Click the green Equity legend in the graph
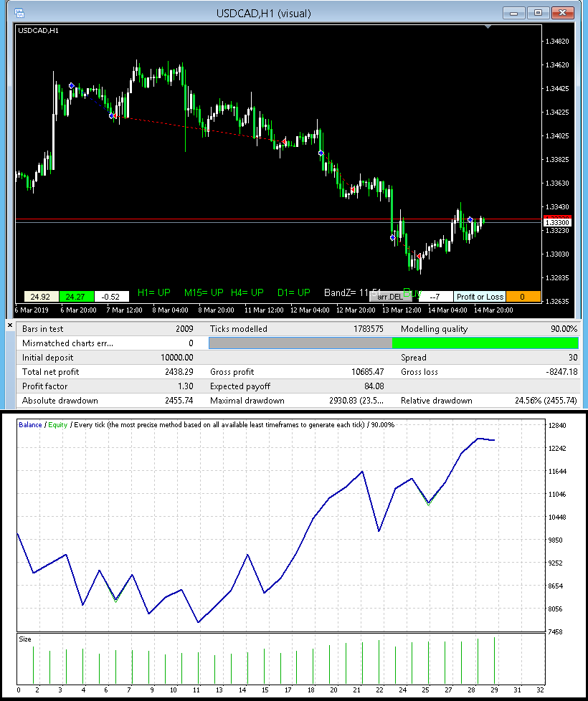The width and height of the screenshot is (588, 701). 57,425
